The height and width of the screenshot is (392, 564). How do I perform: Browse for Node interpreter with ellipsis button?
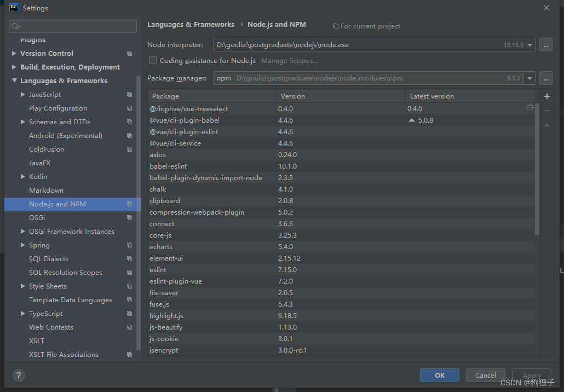click(x=545, y=45)
